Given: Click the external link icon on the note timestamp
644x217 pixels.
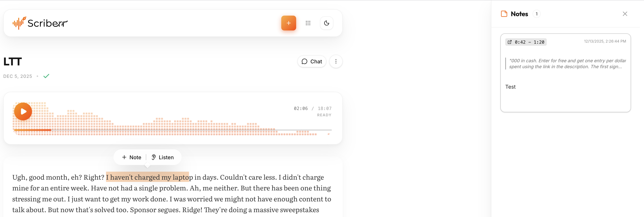Looking at the screenshot, I should [x=510, y=42].
